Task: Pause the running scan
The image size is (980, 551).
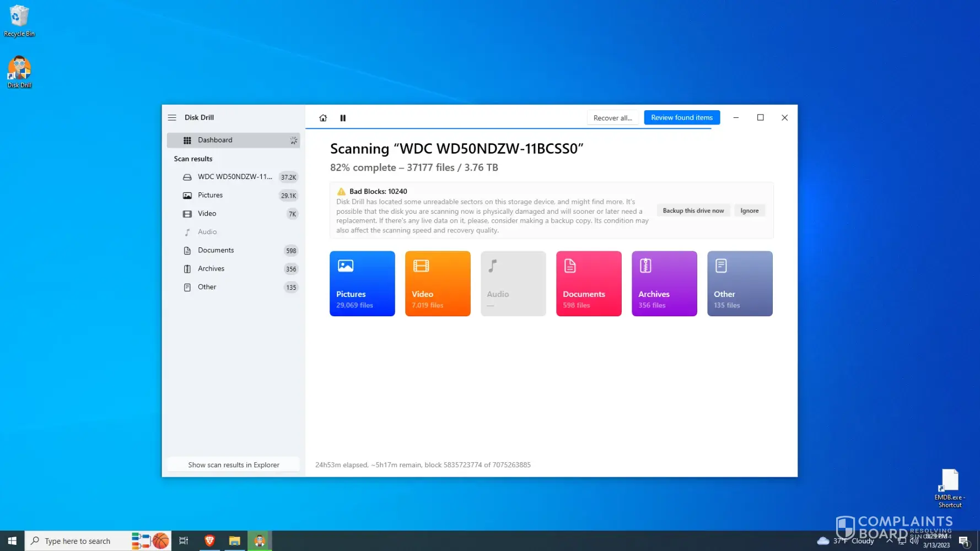Action: 343,118
